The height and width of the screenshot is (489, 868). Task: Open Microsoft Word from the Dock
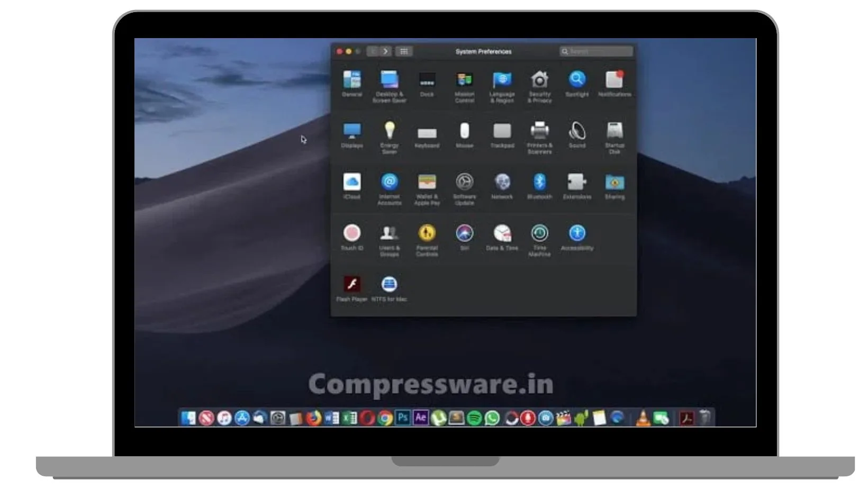coord(332,418)
